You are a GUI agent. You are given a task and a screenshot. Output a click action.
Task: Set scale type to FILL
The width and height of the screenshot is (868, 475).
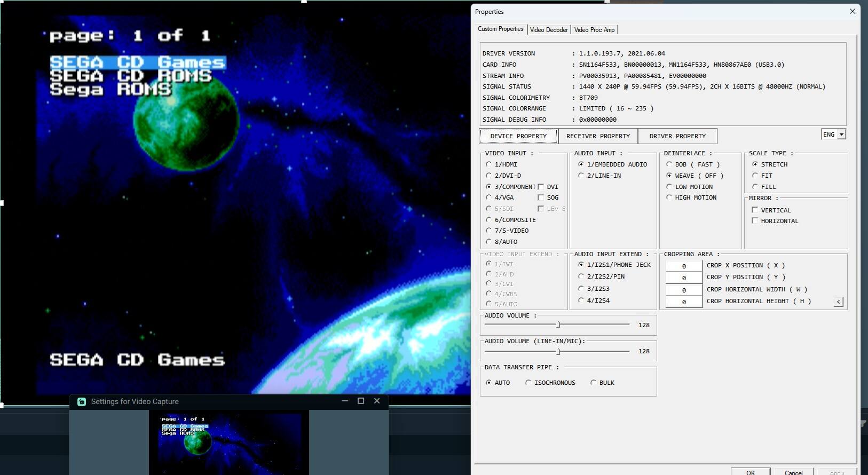[764, 187]
